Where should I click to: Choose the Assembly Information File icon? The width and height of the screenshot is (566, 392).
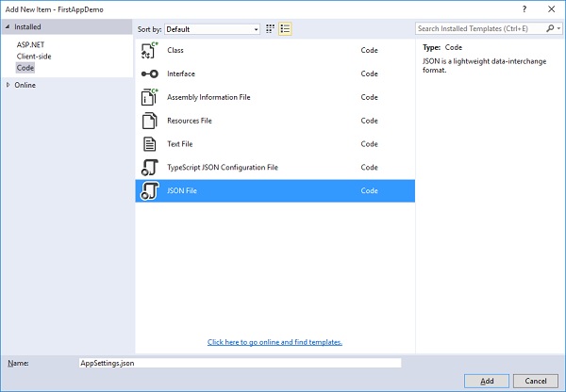coord(148,97)
